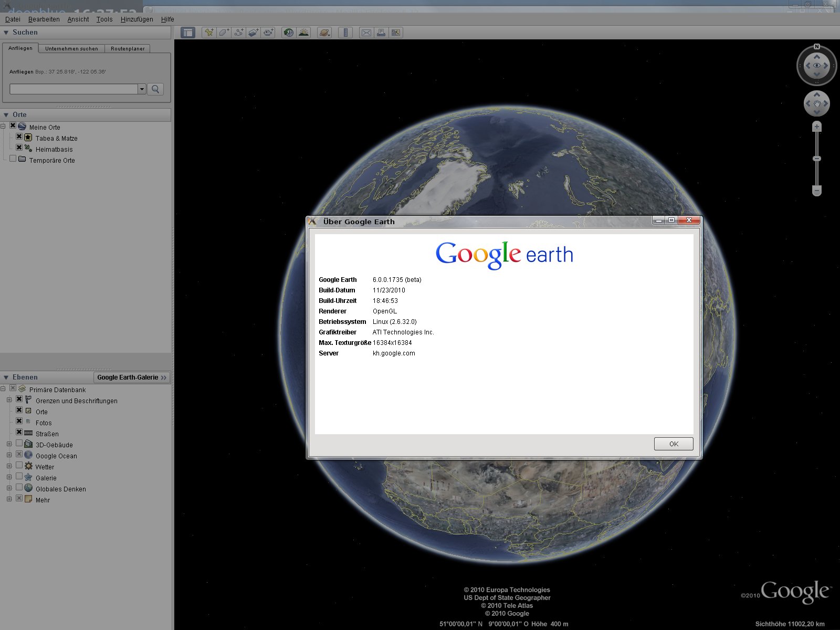Select the Anfliegen tab
Screen dimensions: 840x630
pyautogui.click(x=20, y=48)
